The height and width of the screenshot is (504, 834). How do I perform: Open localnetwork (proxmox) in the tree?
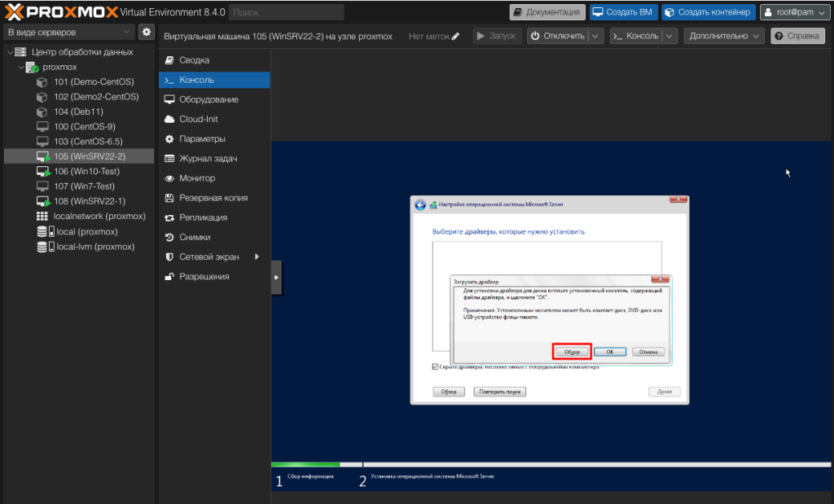click(x=99, y=217)
